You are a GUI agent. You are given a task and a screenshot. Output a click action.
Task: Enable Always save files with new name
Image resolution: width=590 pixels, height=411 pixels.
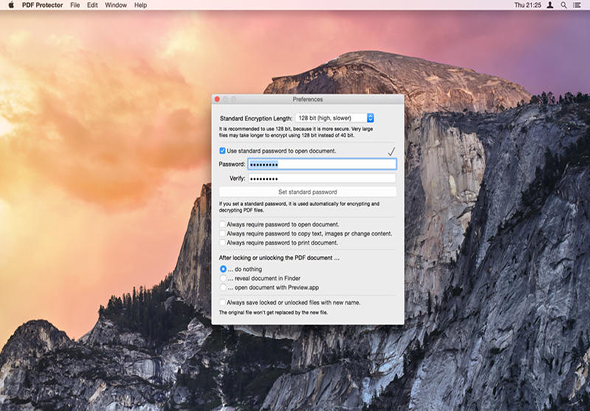pyautogui.click(x=222, y=302)
